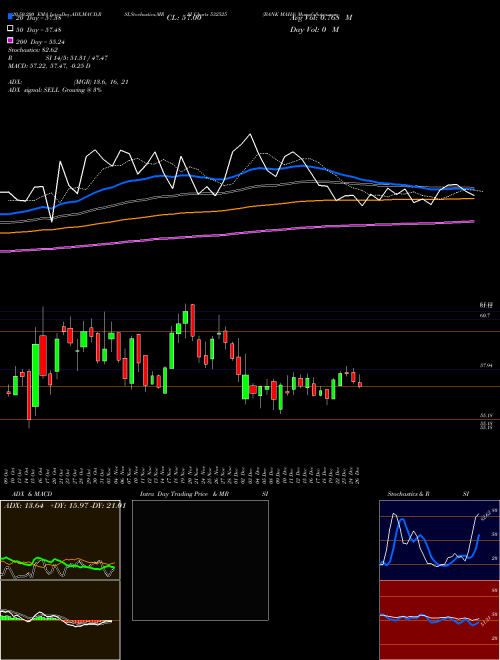Click the dark red RSI chart panel
500x660 pixels.
439,620
